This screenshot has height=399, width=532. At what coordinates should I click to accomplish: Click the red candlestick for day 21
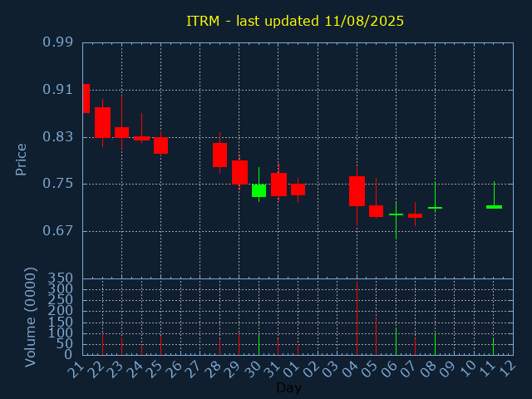[x=86, y=98]
